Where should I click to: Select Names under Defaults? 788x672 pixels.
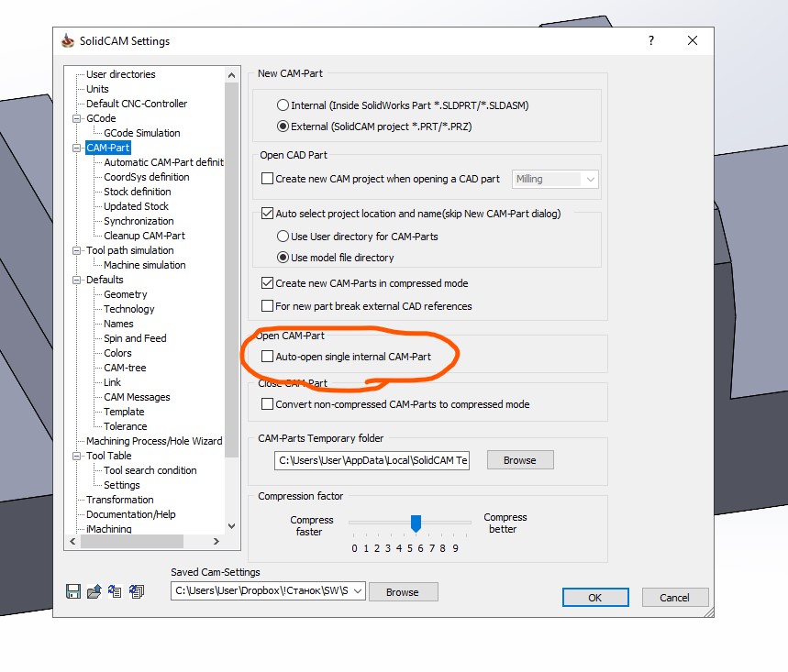point(118,324)
